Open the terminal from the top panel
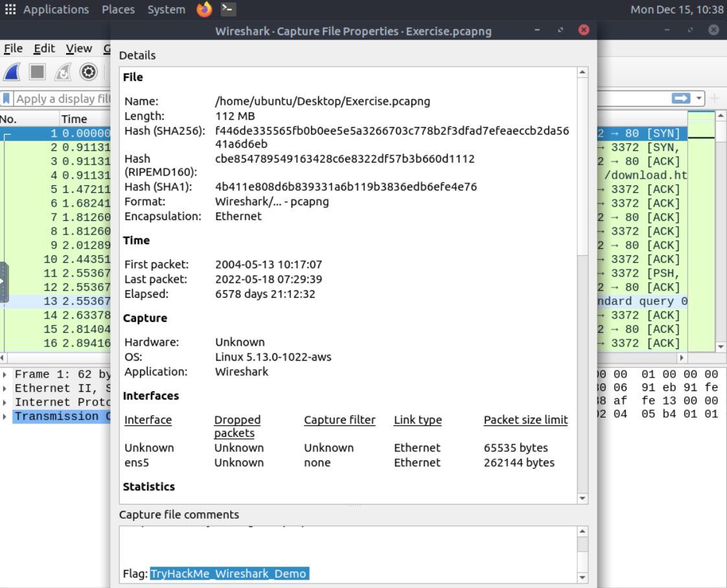 (x=227, y=10)
